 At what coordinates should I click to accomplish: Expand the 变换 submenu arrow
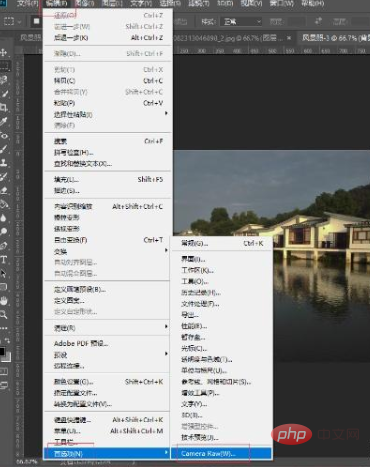[166, 250]
